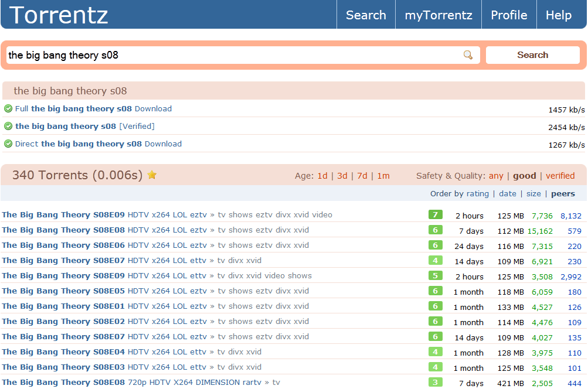Click rating badge 6 for S08E02 eztv
Image resolution: width=588 pixels, height=389 pixels.
pyautogui.click(x=436, y=322)
